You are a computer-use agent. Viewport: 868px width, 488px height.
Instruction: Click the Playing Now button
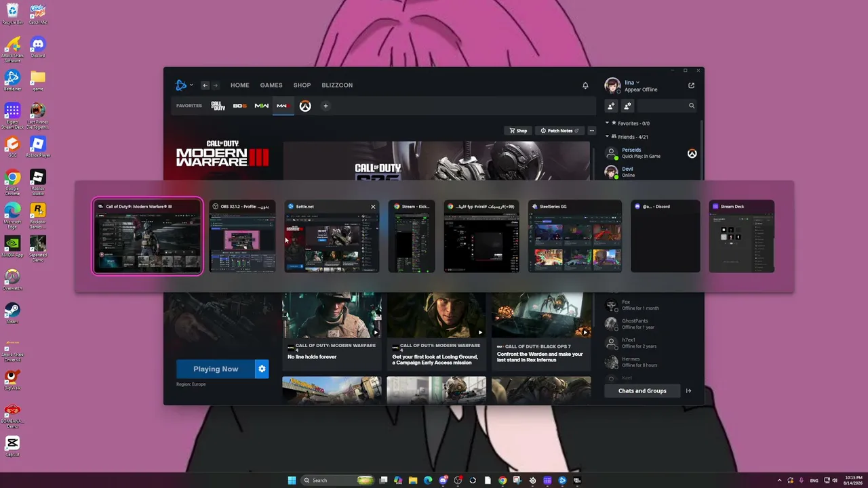pyautogui.click(x=216, y=369)
